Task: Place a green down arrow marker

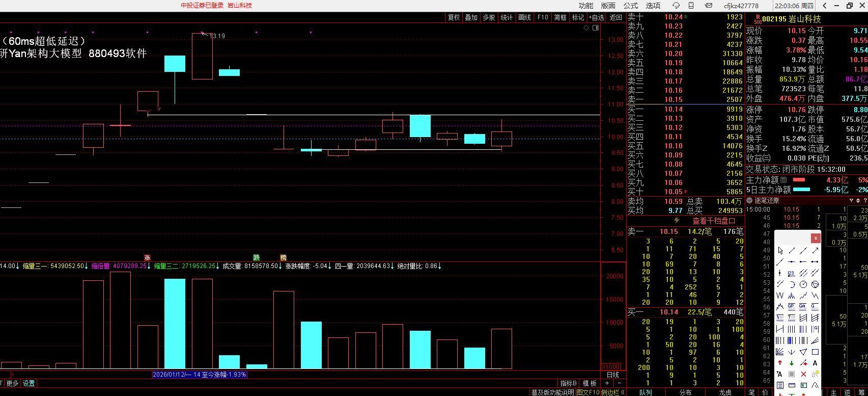Action: pyautogui.click(x=792, y=363)
